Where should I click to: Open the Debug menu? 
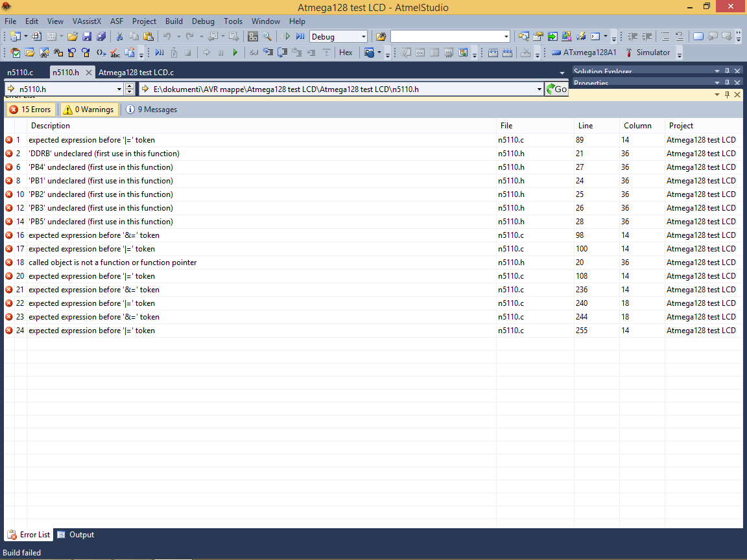click(203, 21)
